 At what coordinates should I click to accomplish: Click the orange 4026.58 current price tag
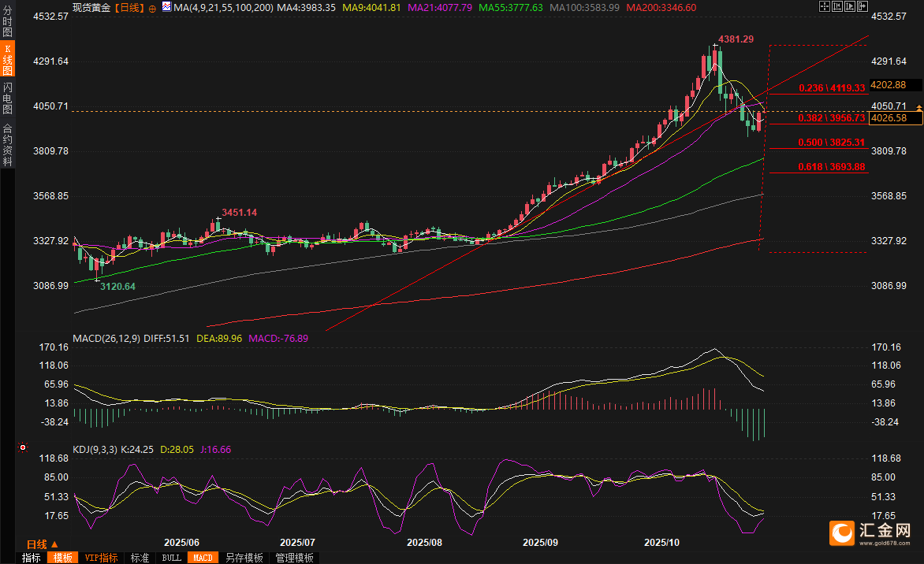click(887, 118)
